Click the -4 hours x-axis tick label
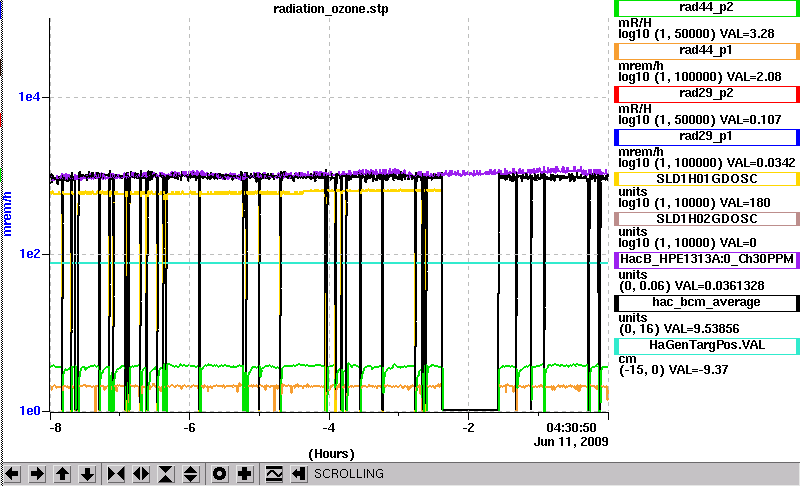This screenshot has width=800, height=486. [329, 427]
